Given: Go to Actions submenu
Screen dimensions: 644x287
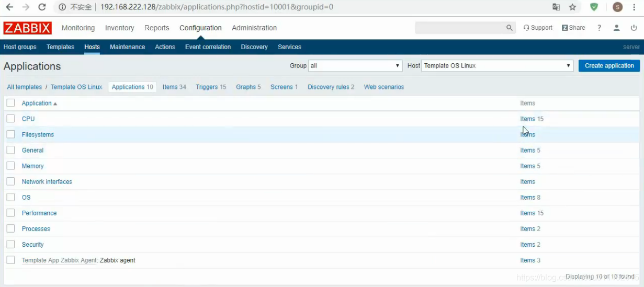Looking at the screenshot, I should (x=165, y=47).
